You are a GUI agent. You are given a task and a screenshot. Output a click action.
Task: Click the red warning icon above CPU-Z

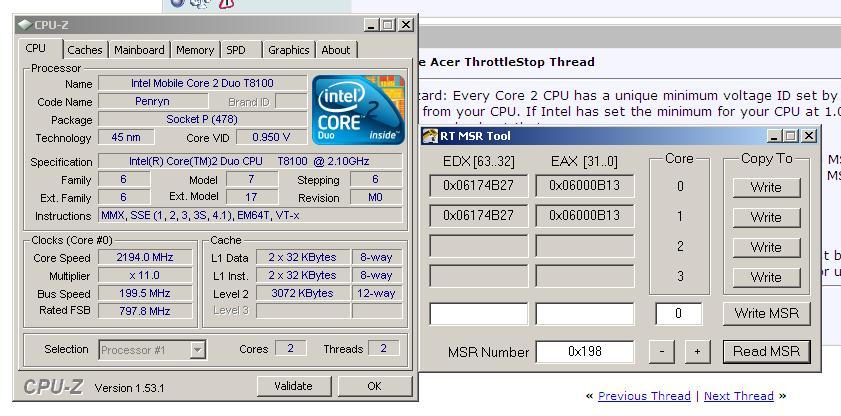coord(227,3)
